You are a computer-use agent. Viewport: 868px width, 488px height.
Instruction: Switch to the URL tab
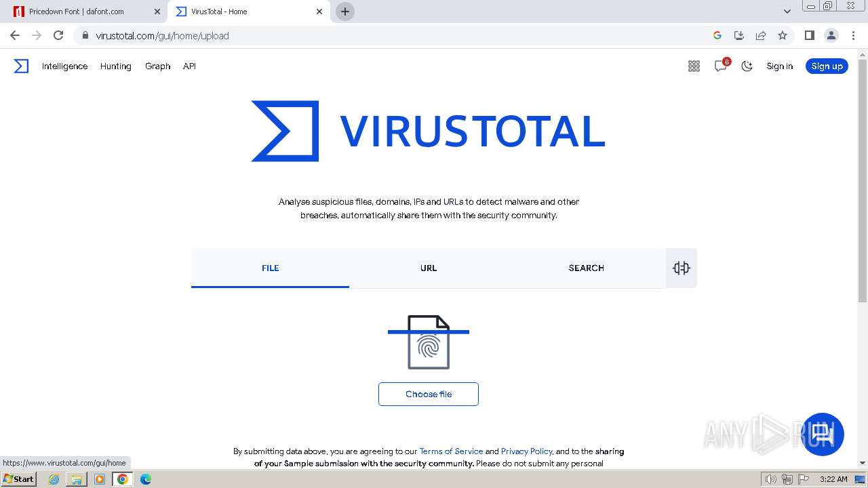coord(429,268)
